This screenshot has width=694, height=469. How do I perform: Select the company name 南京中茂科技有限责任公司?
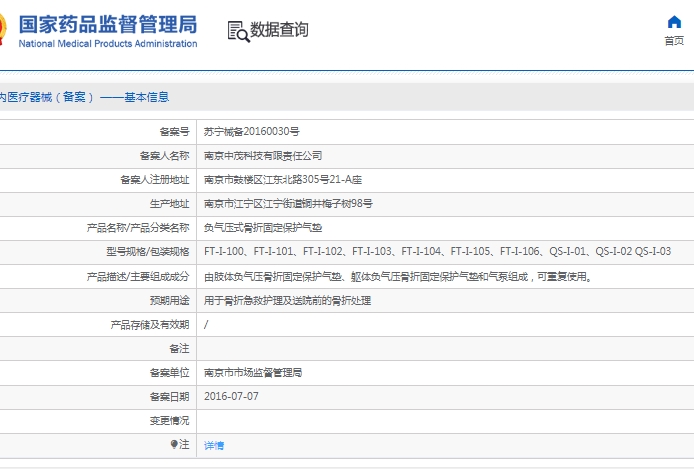pyautogui.click(x=263, y=156)
